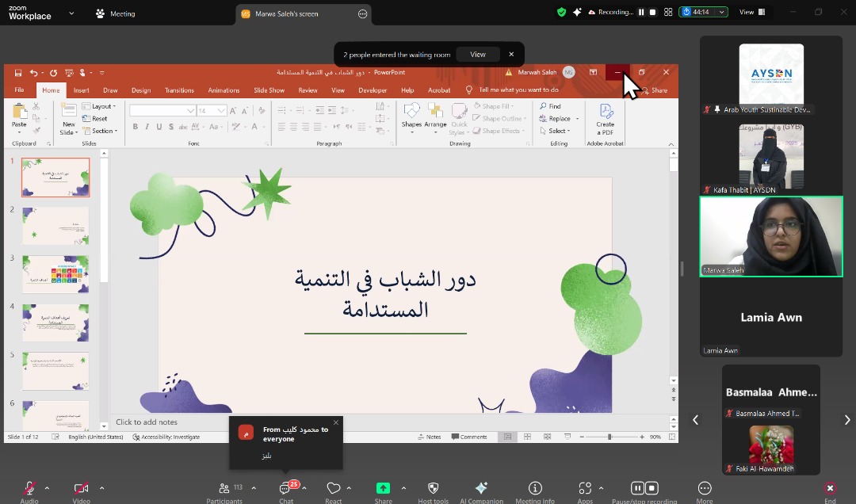Click the red End meeting button
The height and width of the screenshot is (504, 856).
[829, 489]
